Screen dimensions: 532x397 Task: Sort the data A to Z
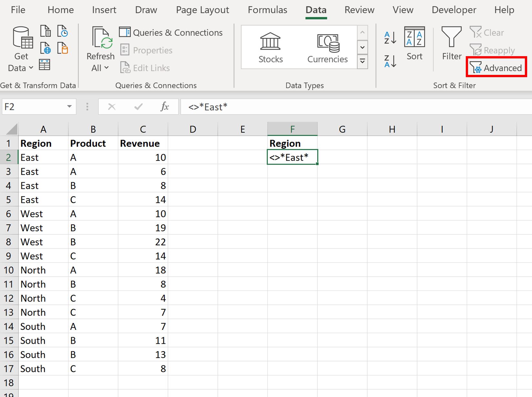[389, 36]
